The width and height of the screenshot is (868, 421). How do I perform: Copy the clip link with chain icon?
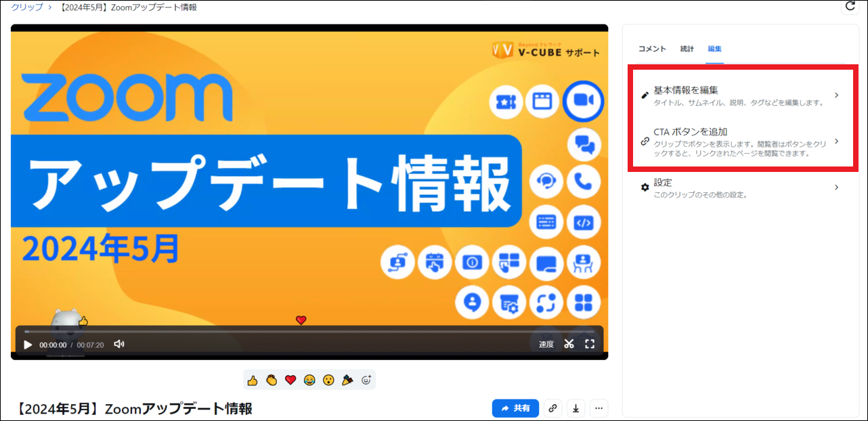point(553,408)
